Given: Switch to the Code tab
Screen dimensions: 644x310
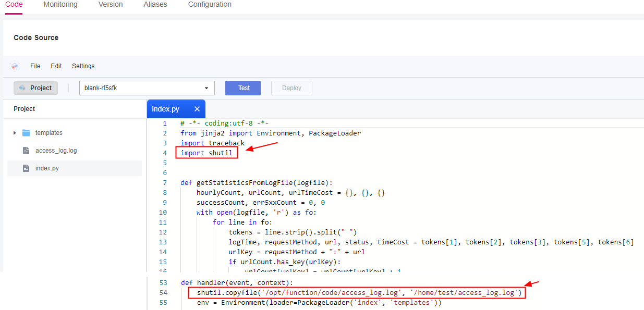Looking at the screenshot, I should (14, 5).
